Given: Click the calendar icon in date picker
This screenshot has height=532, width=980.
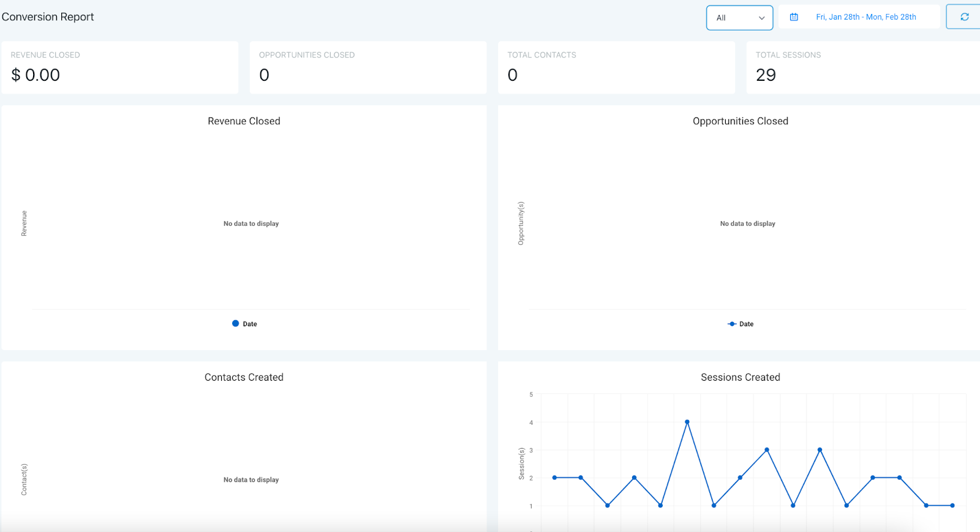Looking at the screenshot, I should [794, 17].
